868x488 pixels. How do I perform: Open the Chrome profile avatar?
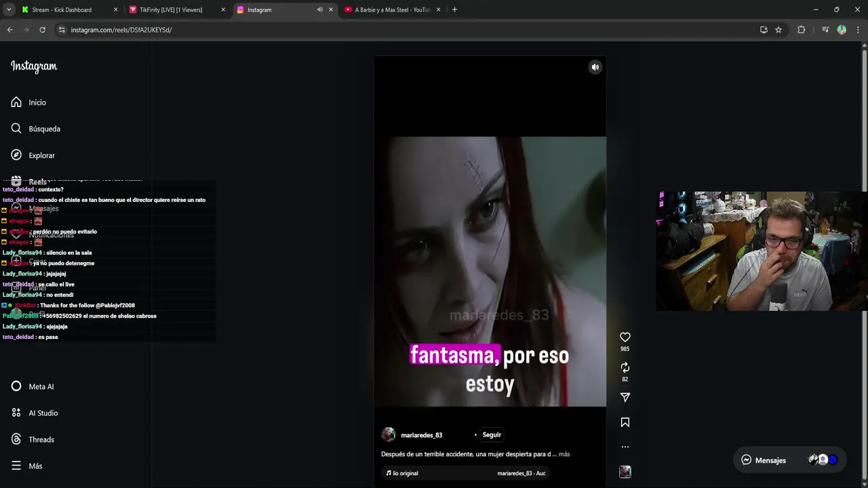tap(842, 30)
